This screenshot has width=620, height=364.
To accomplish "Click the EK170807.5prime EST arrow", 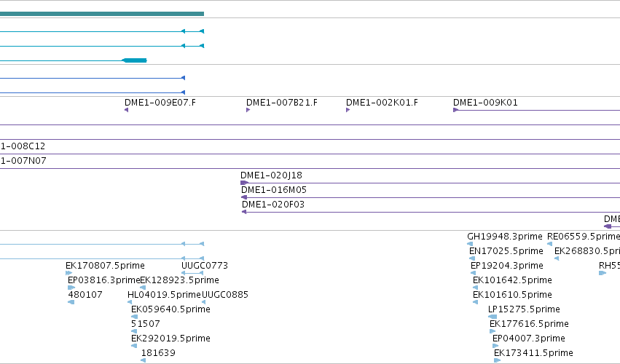I will [69, 273].
